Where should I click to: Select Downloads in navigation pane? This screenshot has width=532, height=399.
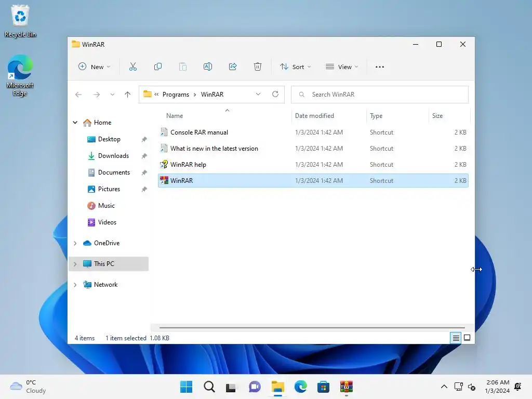(x=113, y=156)
